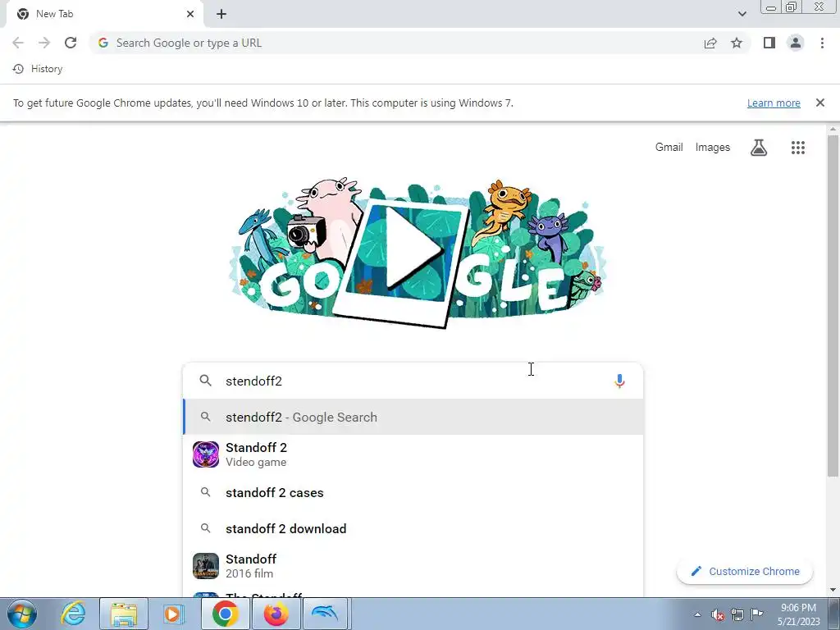Open the Google apps grid
This screenshot has width=840, height=630.
pos(797,148)
